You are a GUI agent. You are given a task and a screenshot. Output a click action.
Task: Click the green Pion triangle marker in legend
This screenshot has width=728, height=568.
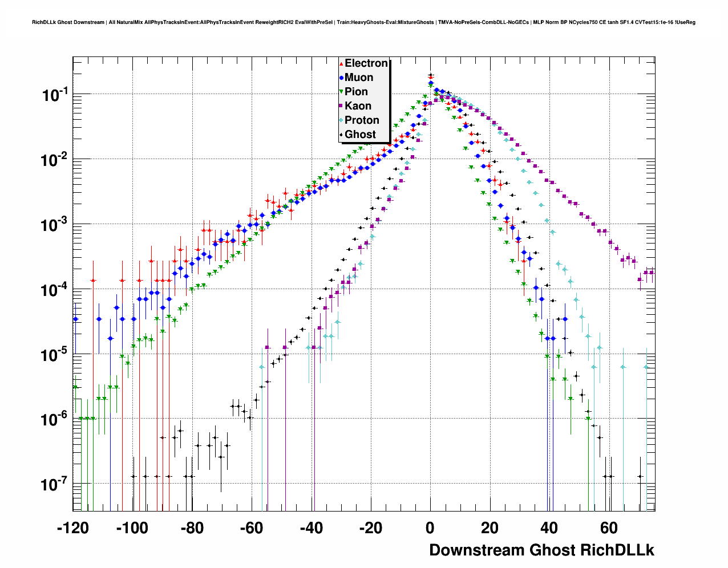[341, 92]
